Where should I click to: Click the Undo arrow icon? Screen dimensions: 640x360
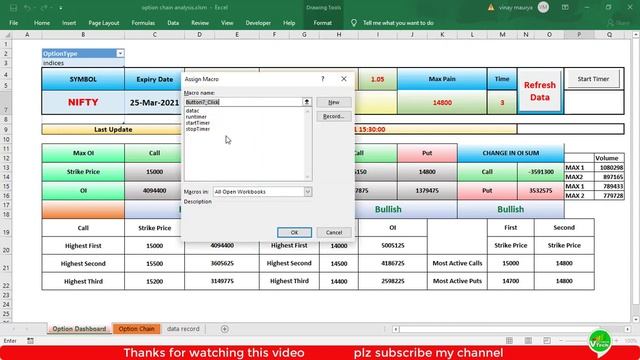(x=27, y=8)
